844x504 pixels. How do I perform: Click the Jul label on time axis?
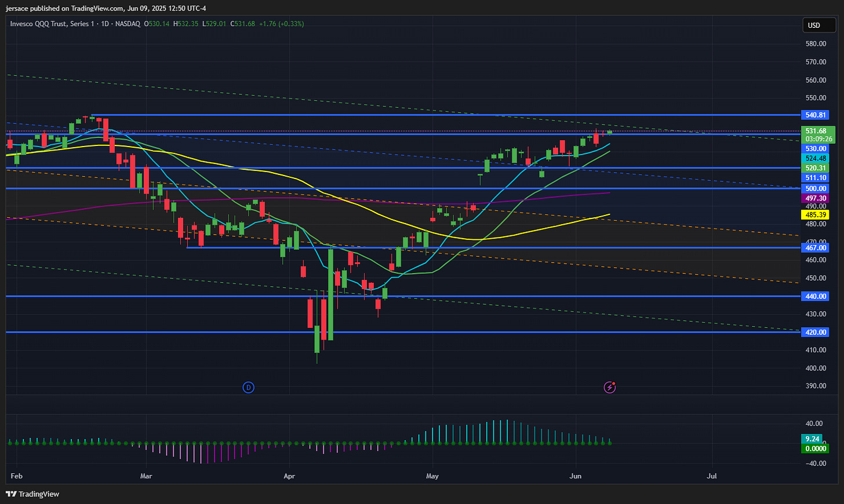click(712, 476)
